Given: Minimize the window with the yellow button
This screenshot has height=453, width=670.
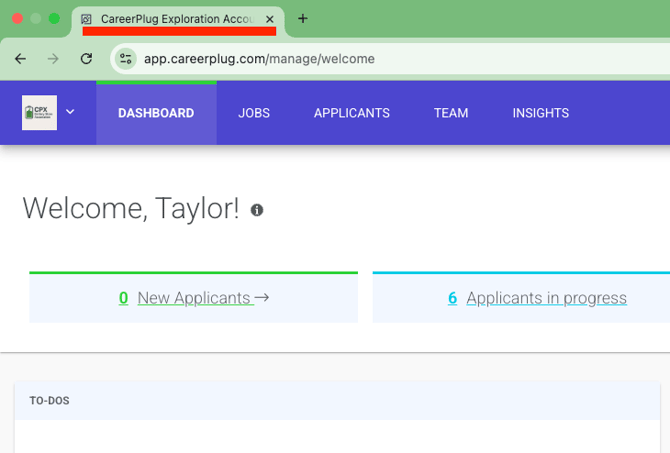Looking at the screenshot, I should click(x=36, y=19).
